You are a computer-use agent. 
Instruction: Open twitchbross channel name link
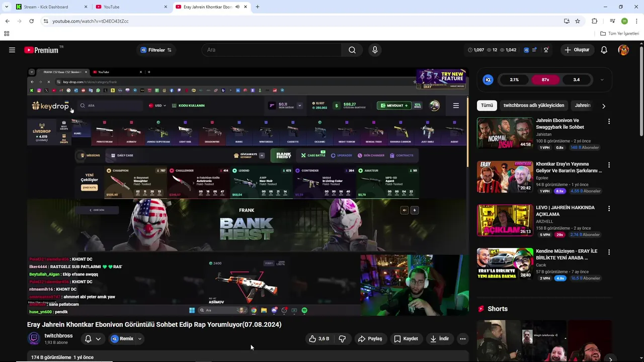[x=58, y=336]
